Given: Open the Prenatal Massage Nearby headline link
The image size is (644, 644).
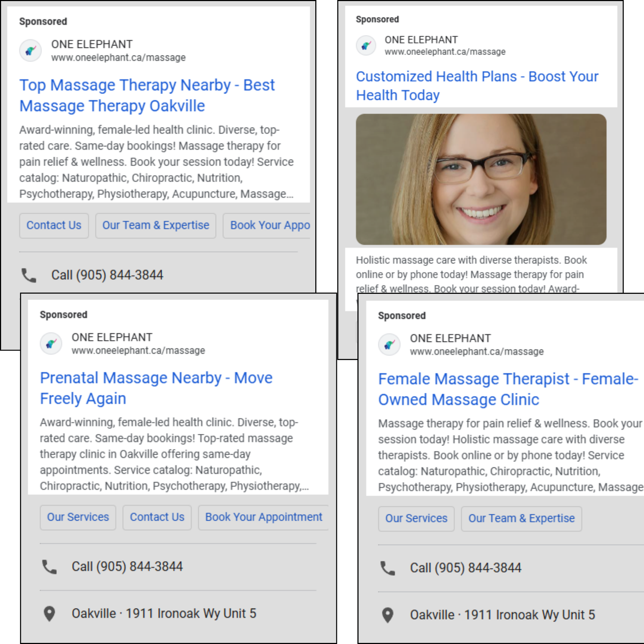Looking at the screenshot, I should click(156, 388).
